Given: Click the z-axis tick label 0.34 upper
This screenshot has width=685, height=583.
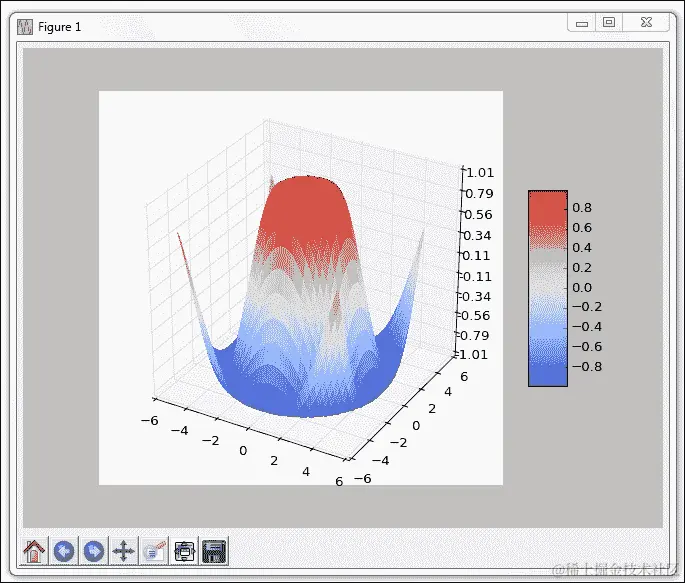Looking at the screenshot, I should [477, 235].
